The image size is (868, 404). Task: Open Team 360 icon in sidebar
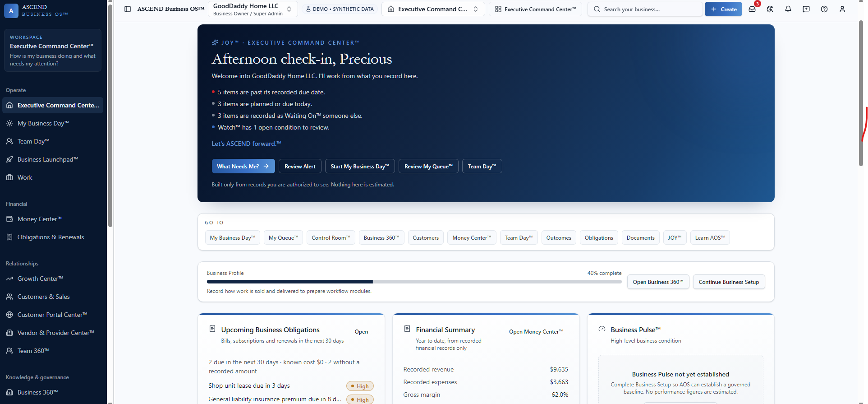click(x=9, y=351)
